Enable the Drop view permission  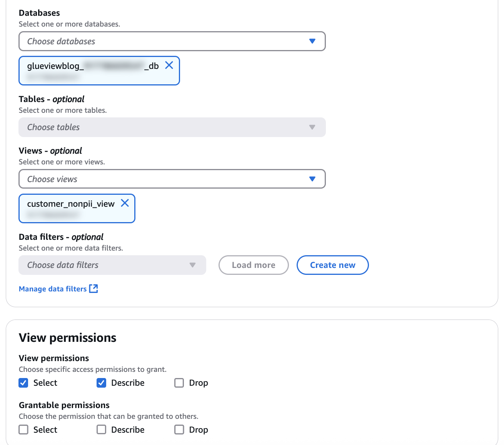[179, 383]
